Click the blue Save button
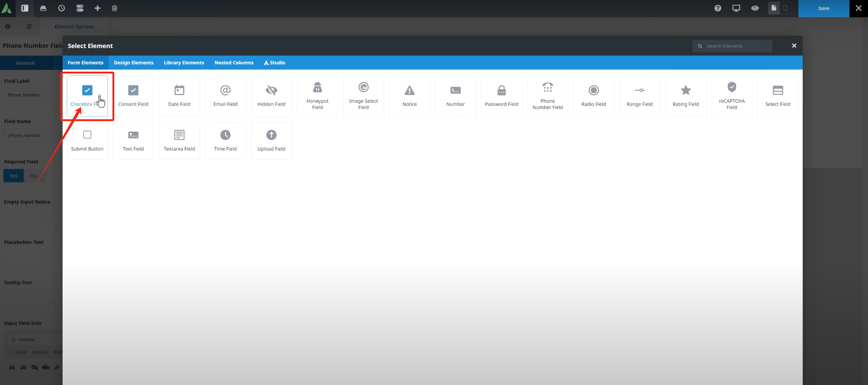 coord(823,8)
